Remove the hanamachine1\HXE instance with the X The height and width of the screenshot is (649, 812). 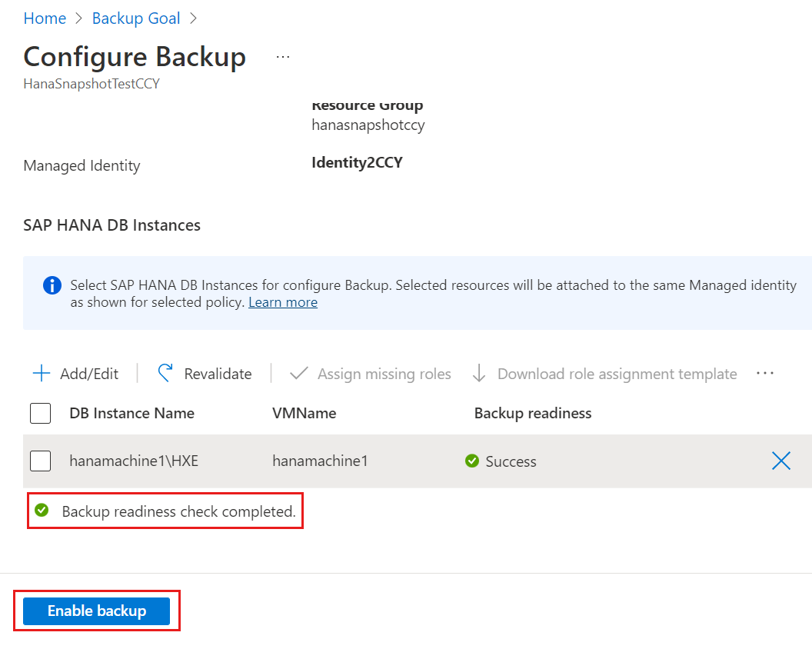780,461
